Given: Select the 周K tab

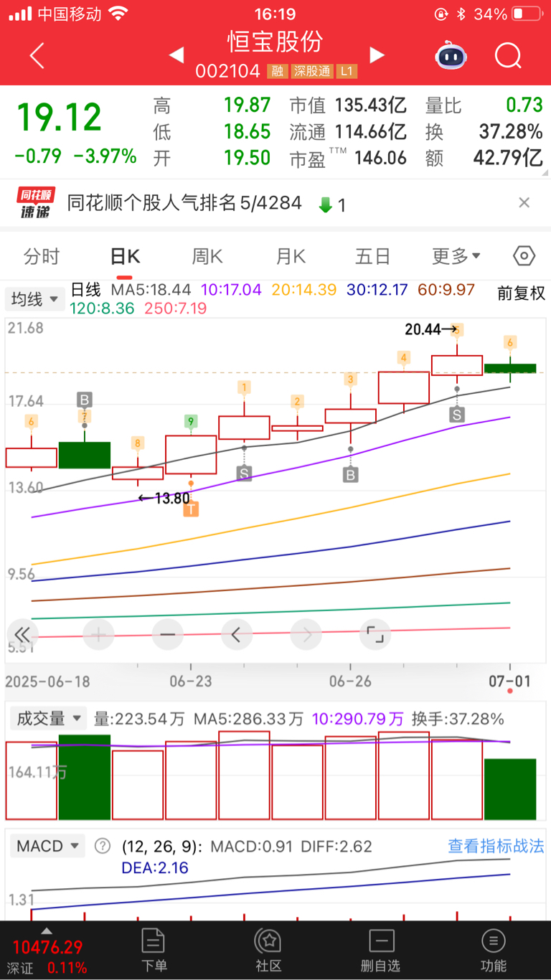Looking at the screenshot, I should coord(207,256).
